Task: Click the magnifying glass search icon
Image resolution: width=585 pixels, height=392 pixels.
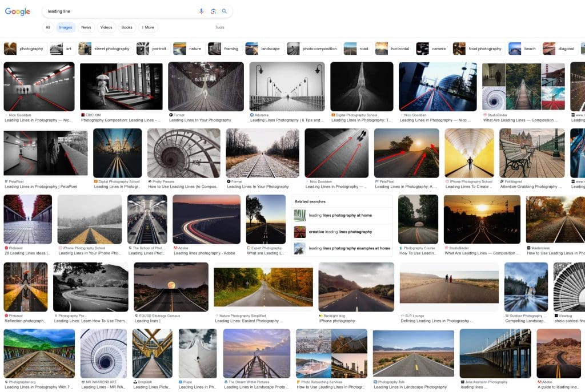Action: point(225,11)
